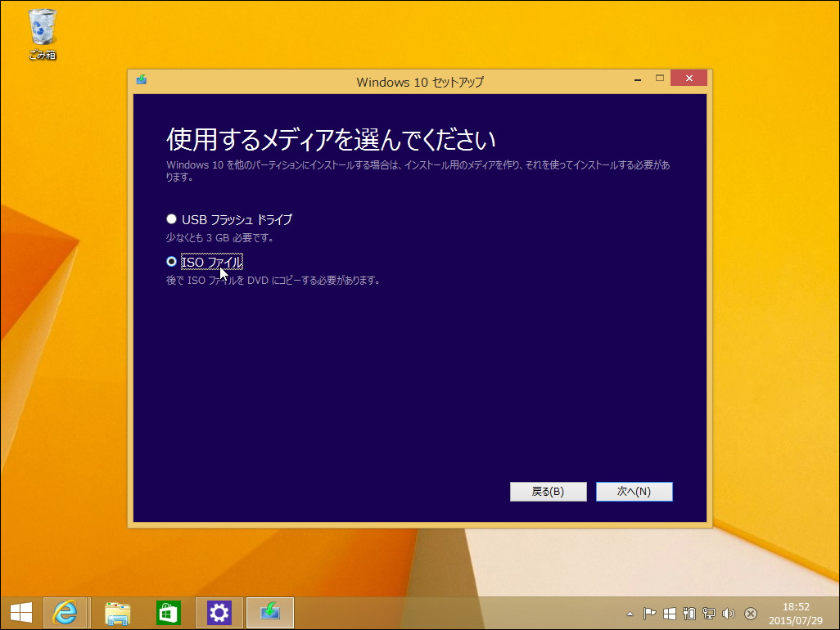840x630 pixels.
Task: Open the Windows Store from taskbar
Action: coord(168,612)
